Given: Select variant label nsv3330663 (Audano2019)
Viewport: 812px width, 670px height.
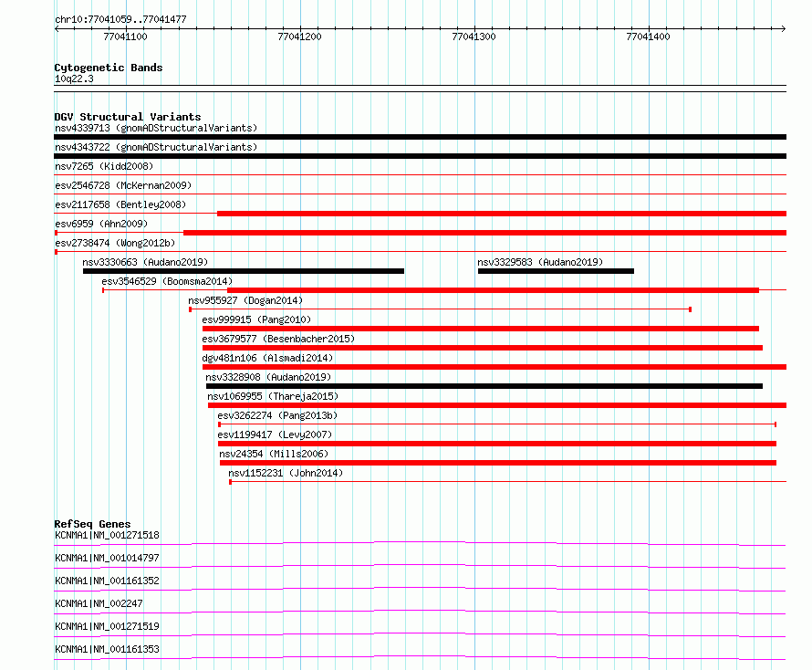Looking at the screenshot, I should [145, 262].
